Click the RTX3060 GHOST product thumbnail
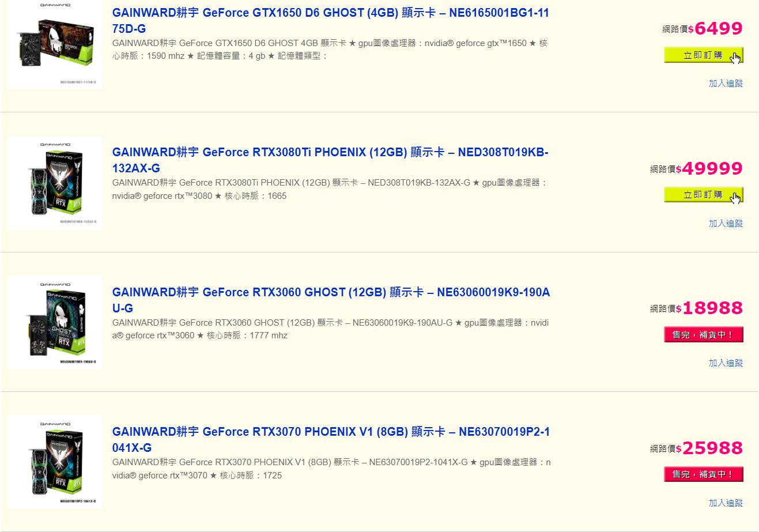 click(x=55, y=322)
